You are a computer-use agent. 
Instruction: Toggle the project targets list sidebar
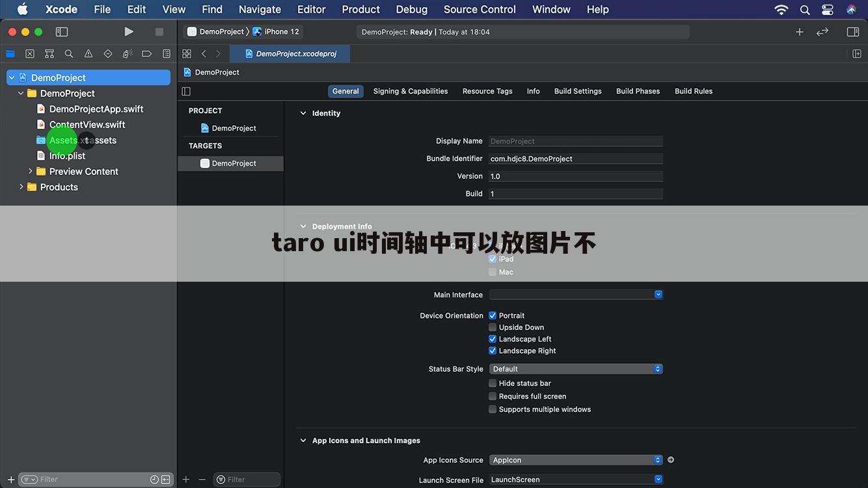(x=186, y=91)
